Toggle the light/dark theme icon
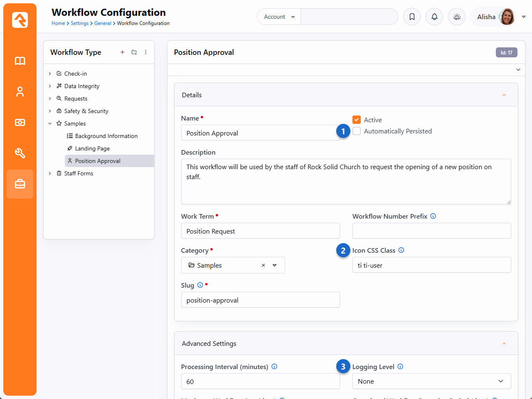Viewport: 532px width, 399px height. click(x=457, y=17)
